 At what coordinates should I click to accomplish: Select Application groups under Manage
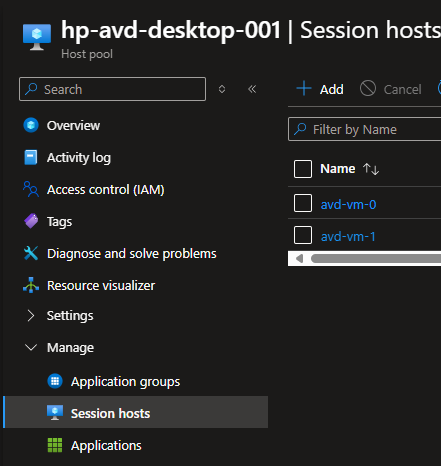pos(125,382)
